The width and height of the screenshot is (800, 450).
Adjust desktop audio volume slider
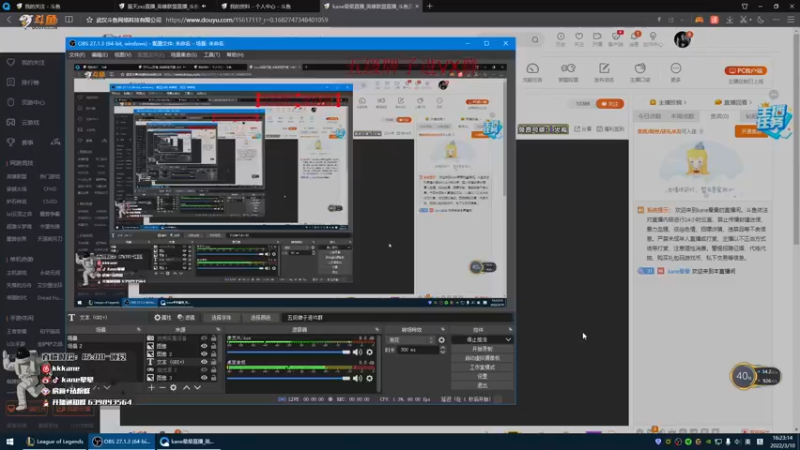pos(289,379)
